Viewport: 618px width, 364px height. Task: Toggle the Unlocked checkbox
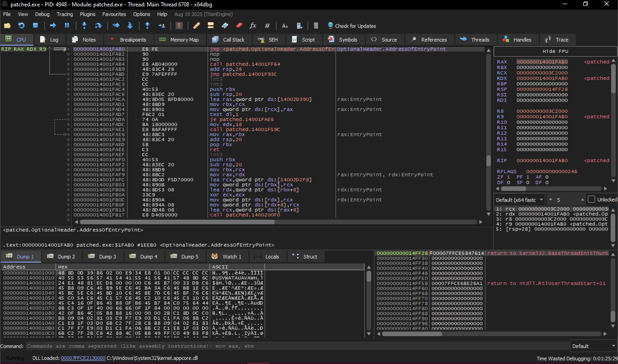pos(591,199)
